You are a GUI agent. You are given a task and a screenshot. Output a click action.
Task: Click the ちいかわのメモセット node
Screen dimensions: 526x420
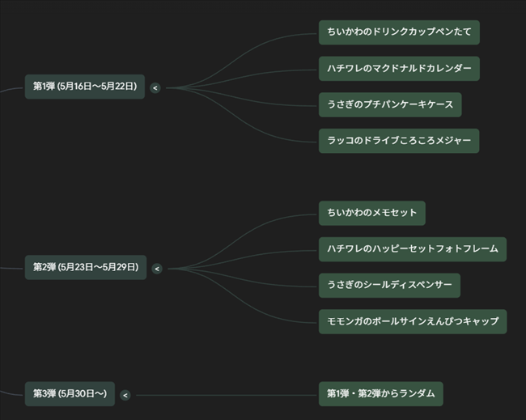click(372, 214)
